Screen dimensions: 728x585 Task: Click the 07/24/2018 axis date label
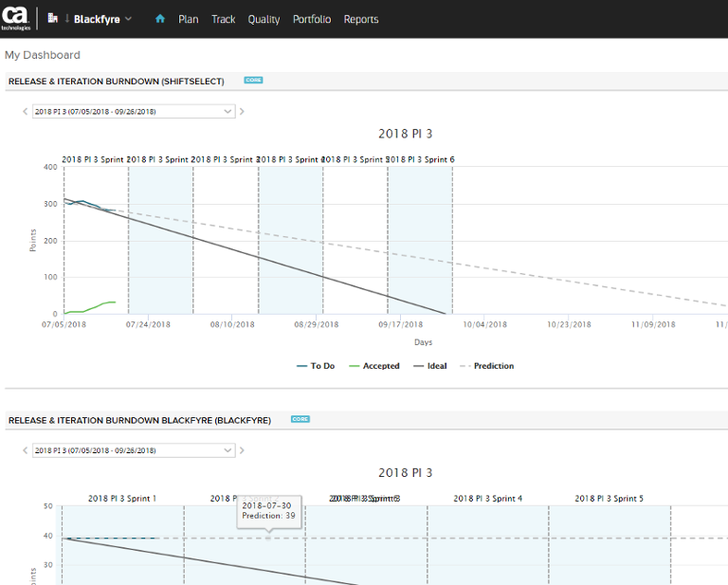pos(148,324)
